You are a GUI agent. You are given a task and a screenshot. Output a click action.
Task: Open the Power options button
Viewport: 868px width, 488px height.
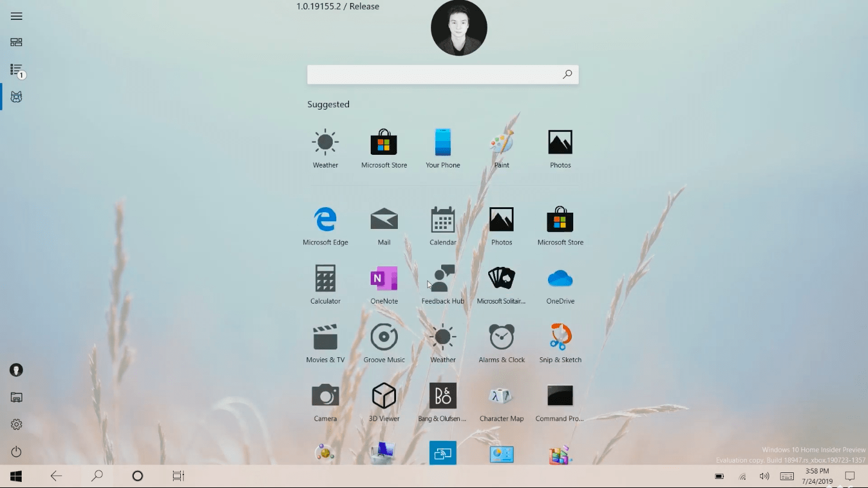pos(16,452)
